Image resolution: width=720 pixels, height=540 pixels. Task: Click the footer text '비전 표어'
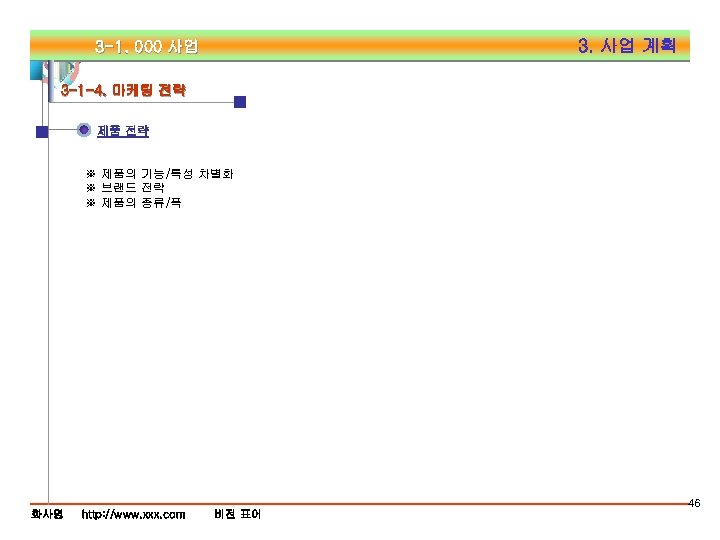[237, 514]
